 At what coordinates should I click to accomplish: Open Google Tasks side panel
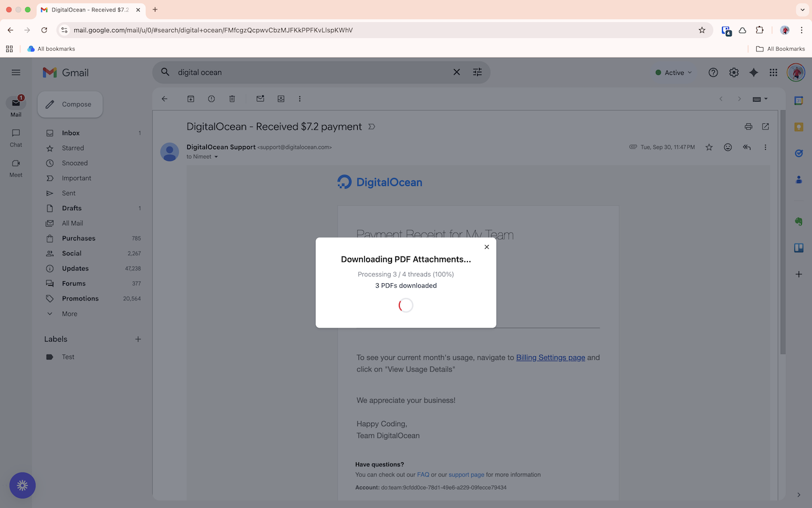tap(799, 153)
